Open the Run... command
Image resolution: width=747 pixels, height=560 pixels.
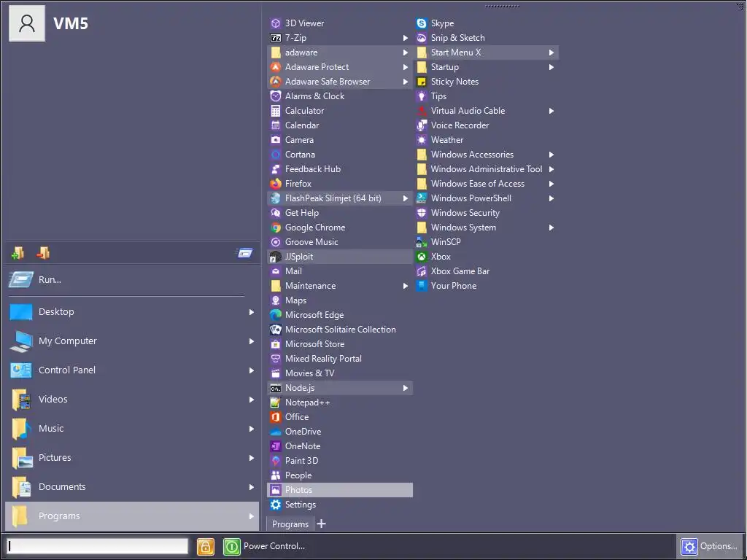coord(132,279)
